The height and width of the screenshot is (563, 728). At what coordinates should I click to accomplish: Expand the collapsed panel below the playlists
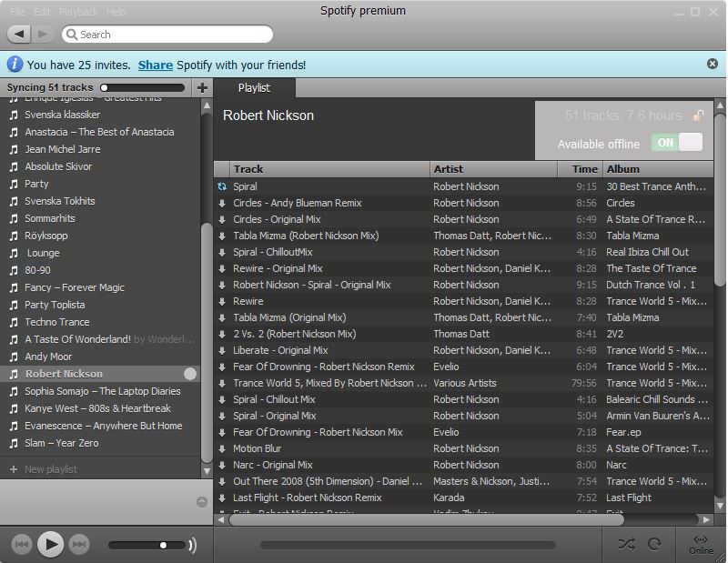201,501
